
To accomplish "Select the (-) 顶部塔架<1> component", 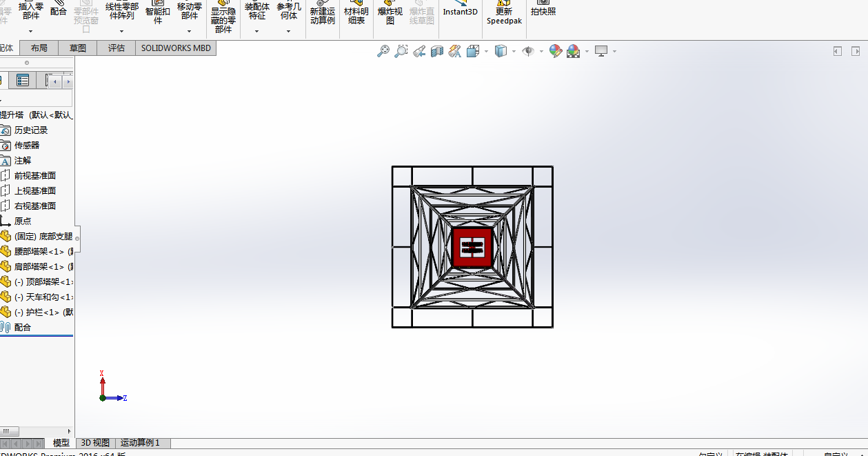I will point(37,282).
